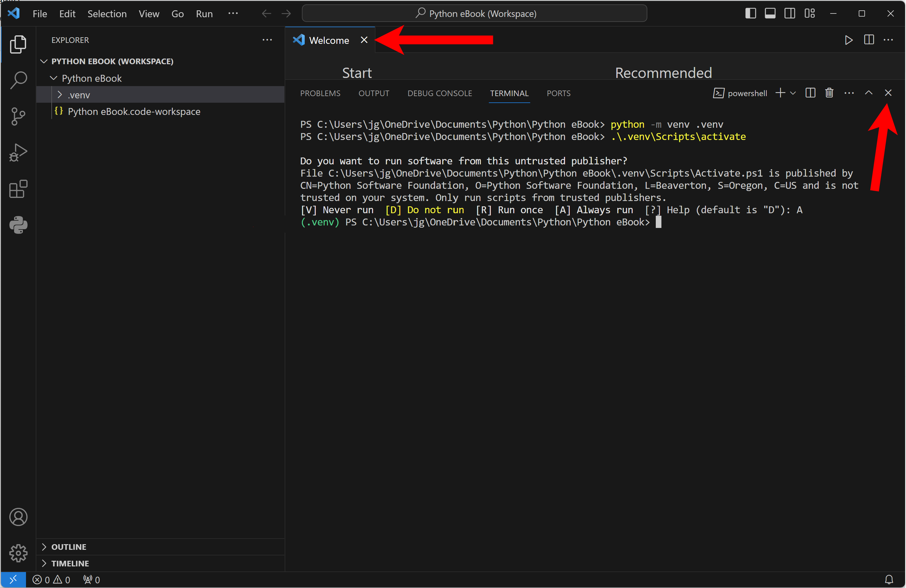Click the terminal prompt input line

[481, 222]
